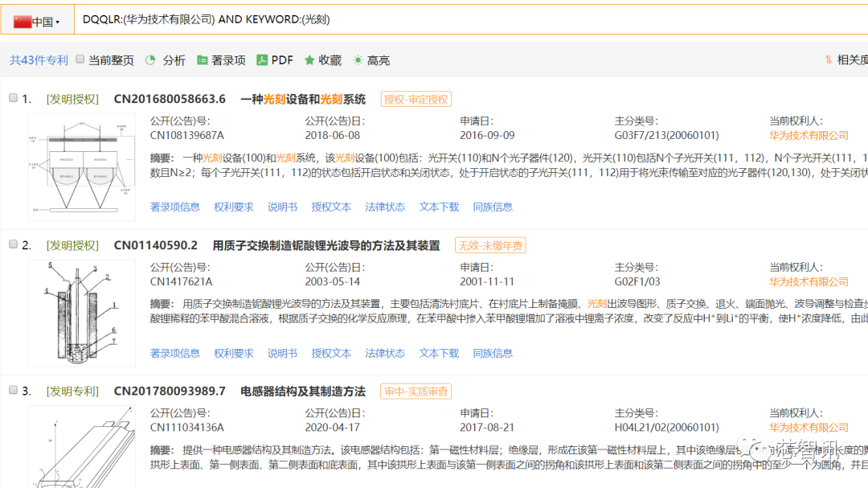Open 说明书 for CN201680058663.6
This screenshot has height=488, width=868.
tap(282, 207)
